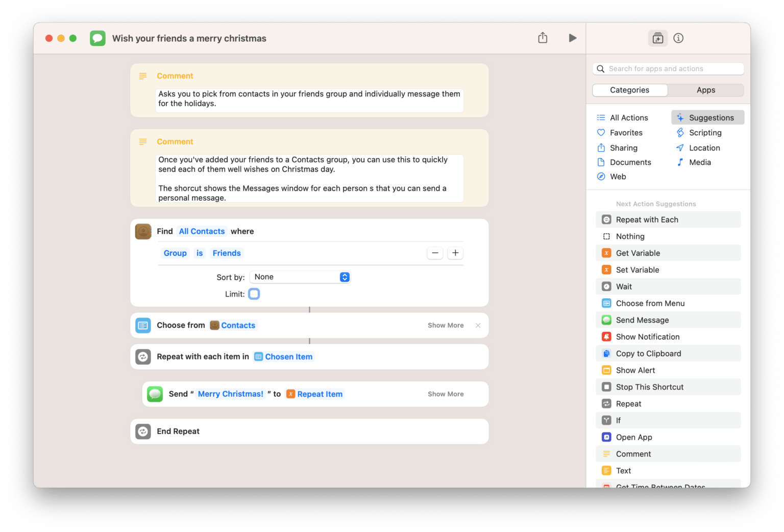Click the Friends group value token
Image resolution: width=784 pixels, height=532 pixels.
tap(227, 253)
